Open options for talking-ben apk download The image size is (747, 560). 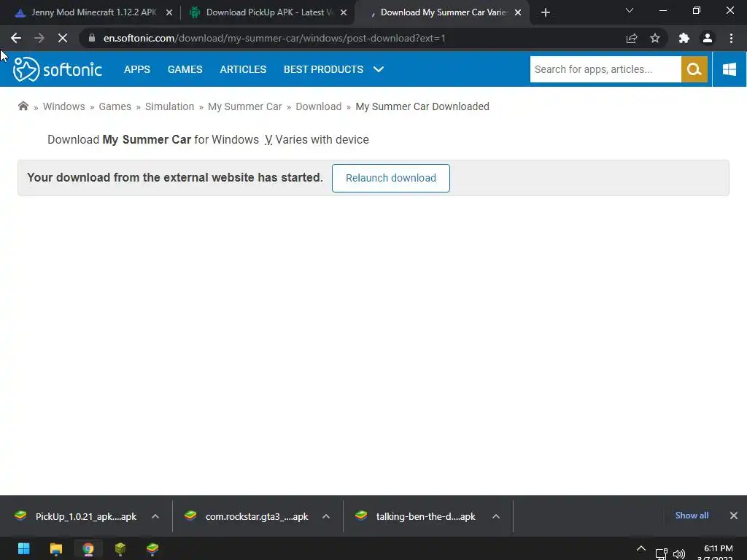pos(496,516)
